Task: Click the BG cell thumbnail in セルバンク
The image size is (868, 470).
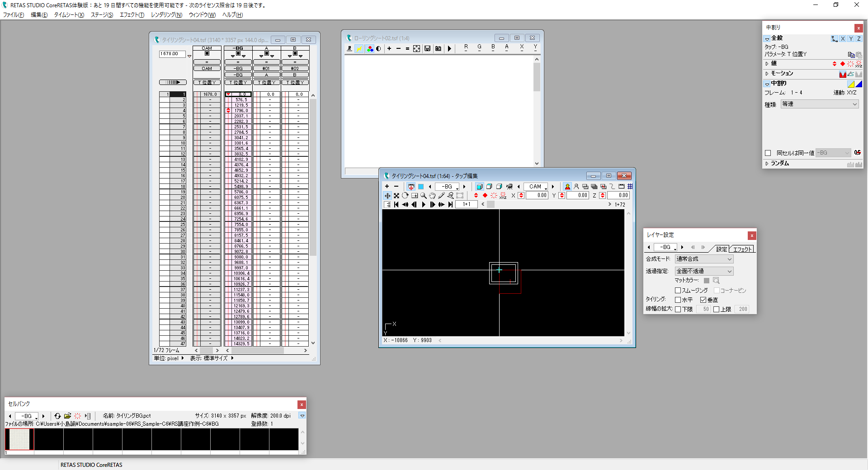Action: pos(19,439)
